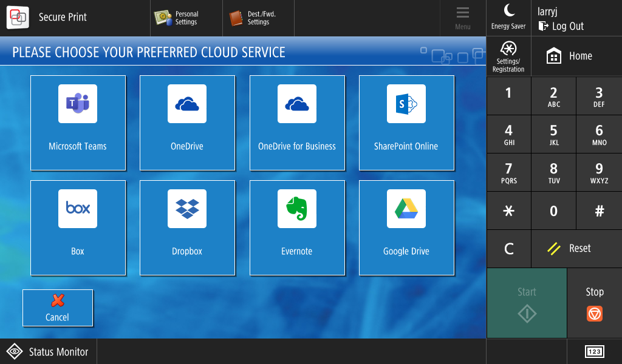Choose Dropbox as the cloud service

coord(187,227)
